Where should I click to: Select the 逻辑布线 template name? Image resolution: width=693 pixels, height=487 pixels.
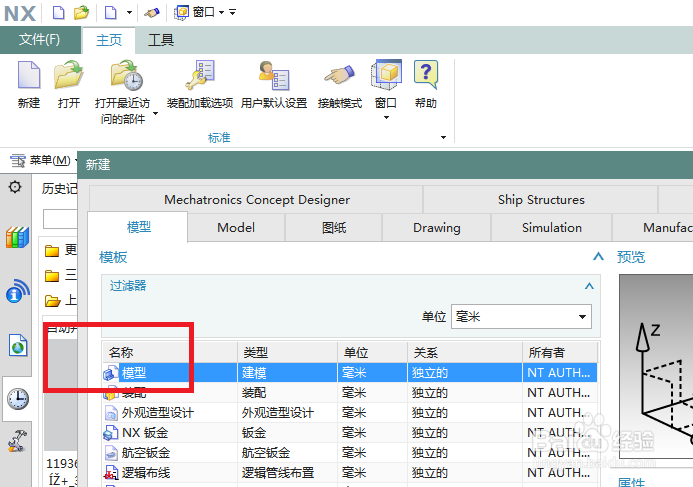(x=146, y=473)
